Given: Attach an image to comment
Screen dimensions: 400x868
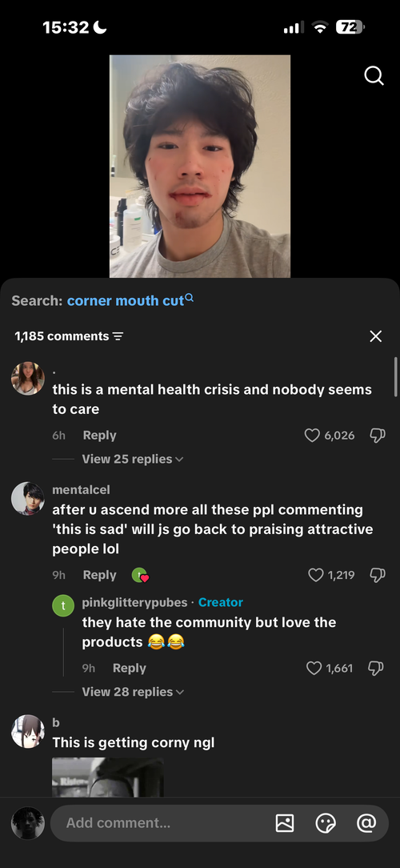Looking at the screenshot, I should point(285,823).
